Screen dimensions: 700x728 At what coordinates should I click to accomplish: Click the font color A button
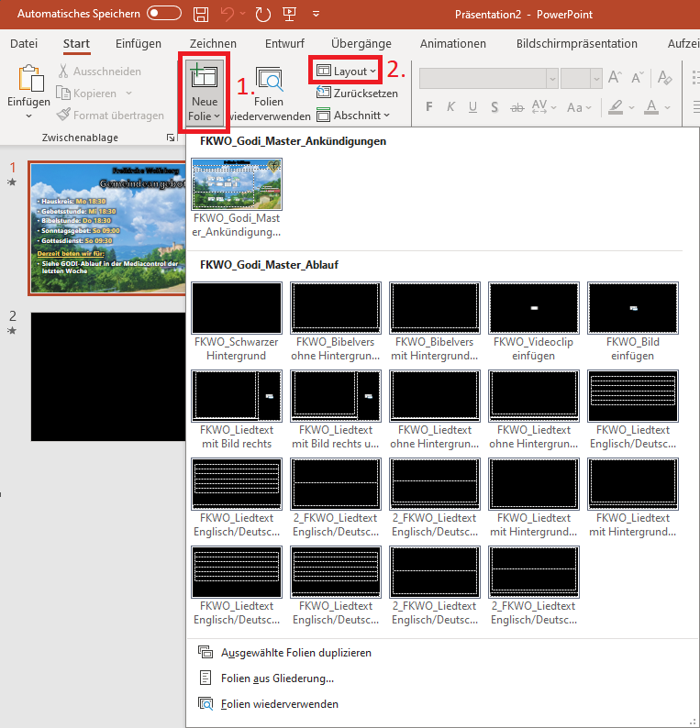coord(651,106)
